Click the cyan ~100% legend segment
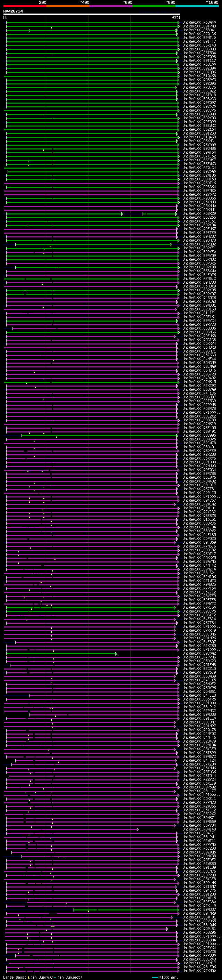Image resolution: width=222 pixels, height=980 pixels. [197, 7]
